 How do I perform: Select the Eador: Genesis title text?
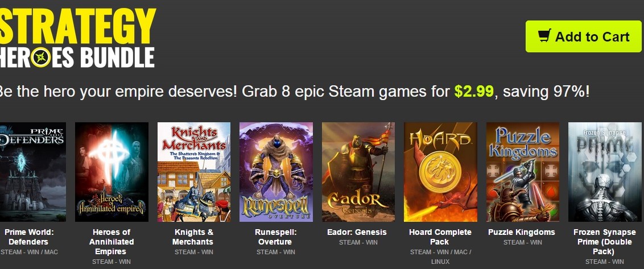357,232
